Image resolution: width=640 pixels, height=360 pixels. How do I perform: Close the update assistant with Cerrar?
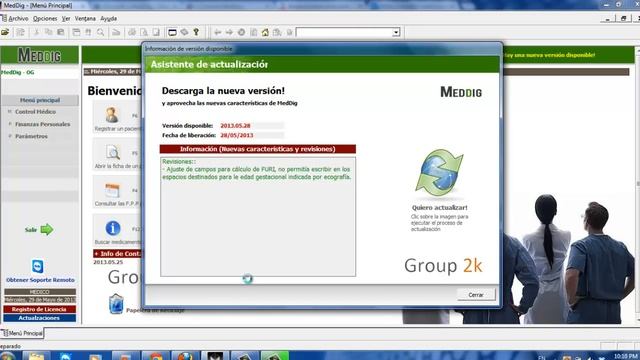tap(476, 294)
